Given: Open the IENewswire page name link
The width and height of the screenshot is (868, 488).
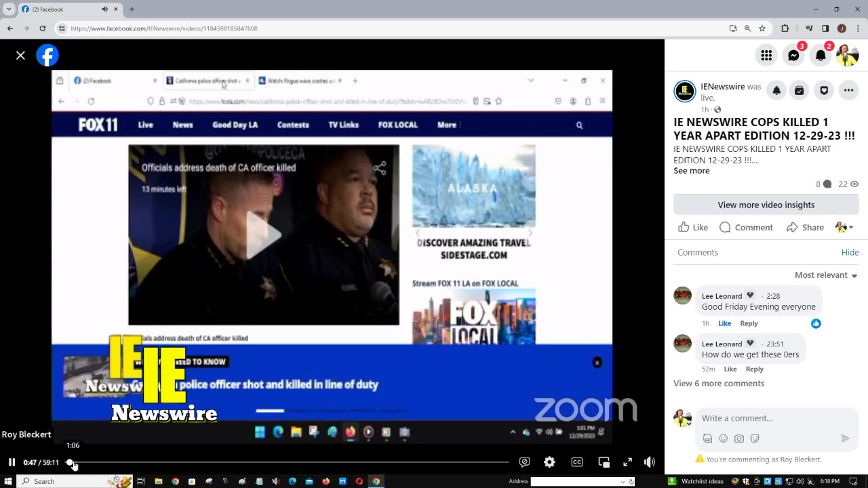Looking at the screenshot, I should point(722,87).
